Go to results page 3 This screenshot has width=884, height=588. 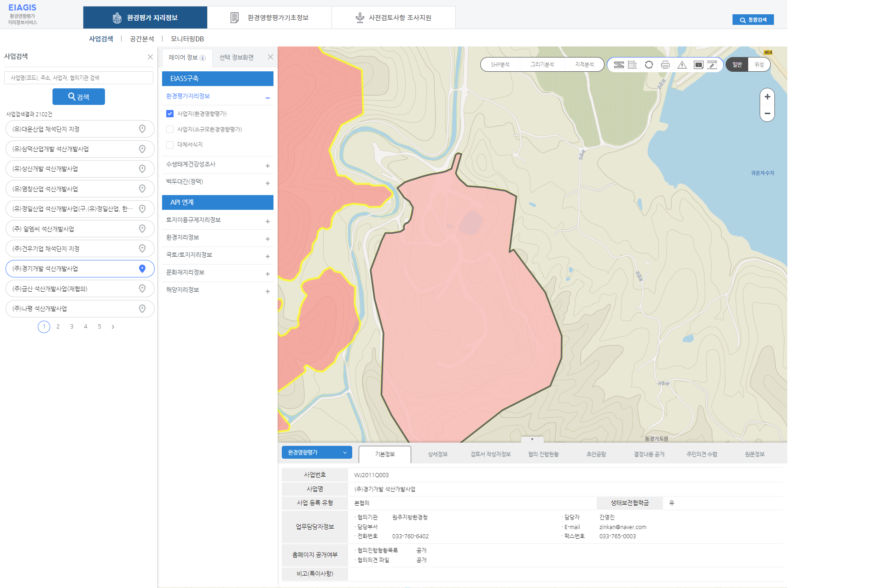click(72, 327)
